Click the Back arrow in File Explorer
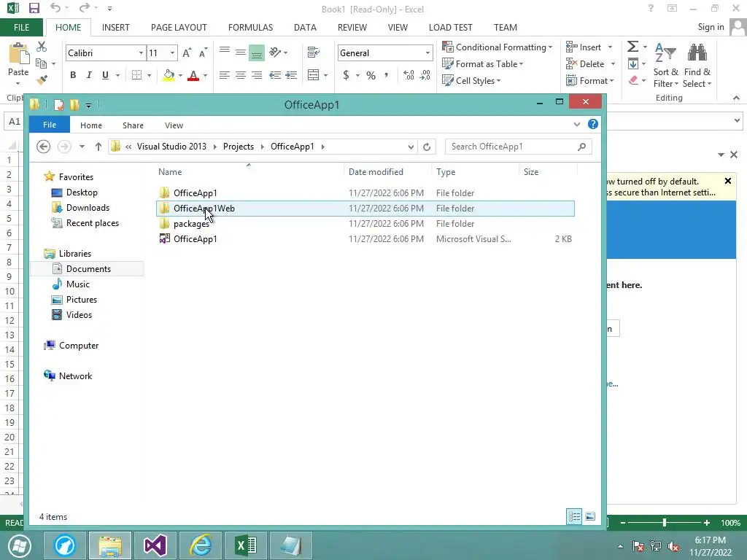Screen dimensions: 747x560 pyautogui.click(x=43, y=146)
